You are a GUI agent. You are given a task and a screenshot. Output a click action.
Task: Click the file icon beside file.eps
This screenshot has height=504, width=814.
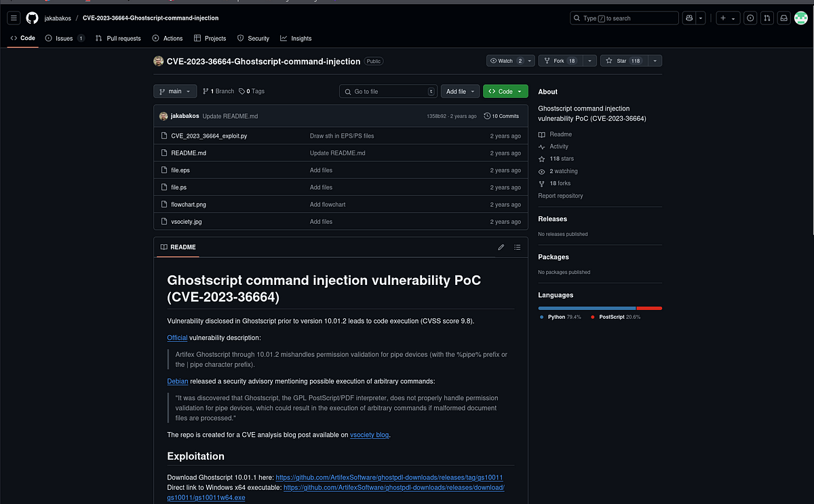164,170
